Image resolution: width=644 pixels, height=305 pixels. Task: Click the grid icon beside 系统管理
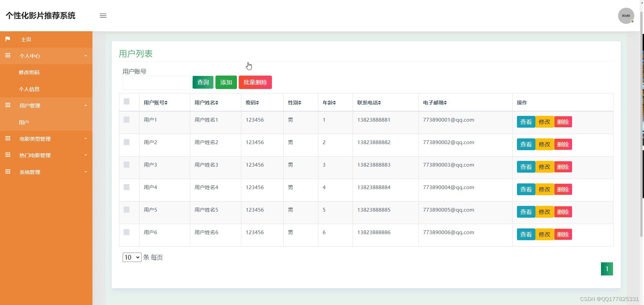tap(8, 172)
